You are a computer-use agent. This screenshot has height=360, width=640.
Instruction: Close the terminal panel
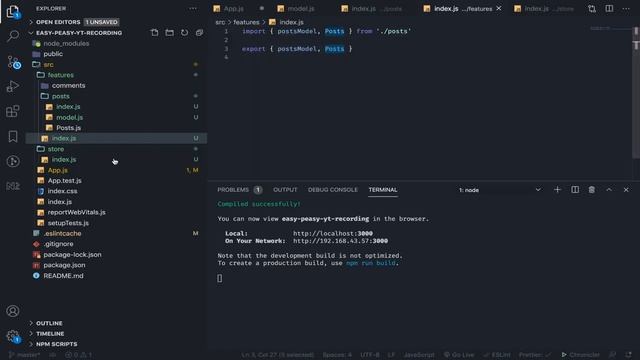(626, 190)
